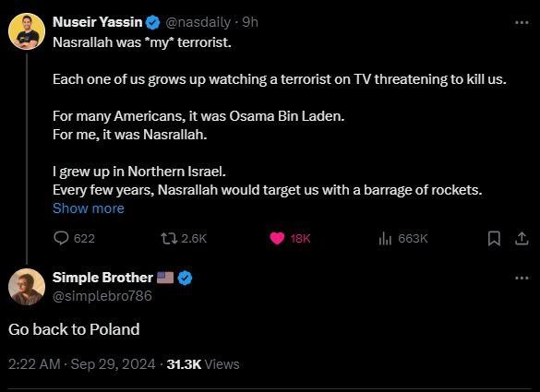This screenshot has height=392, width=540.
Task: Open Simple Brother's avatar photo
Action: tap(27, 287)
